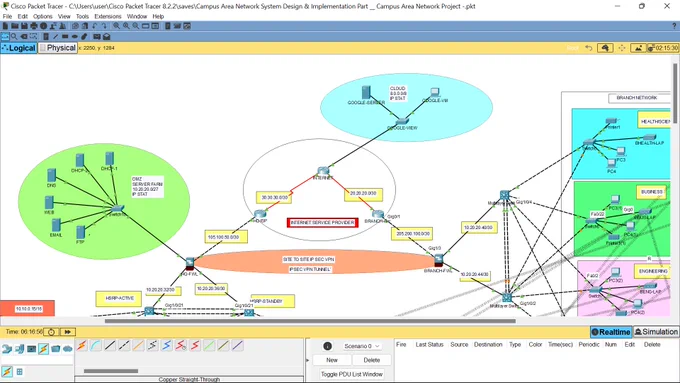Click the connection list horizontal scrollbar

pyautogui.click(x=111, y=371)
